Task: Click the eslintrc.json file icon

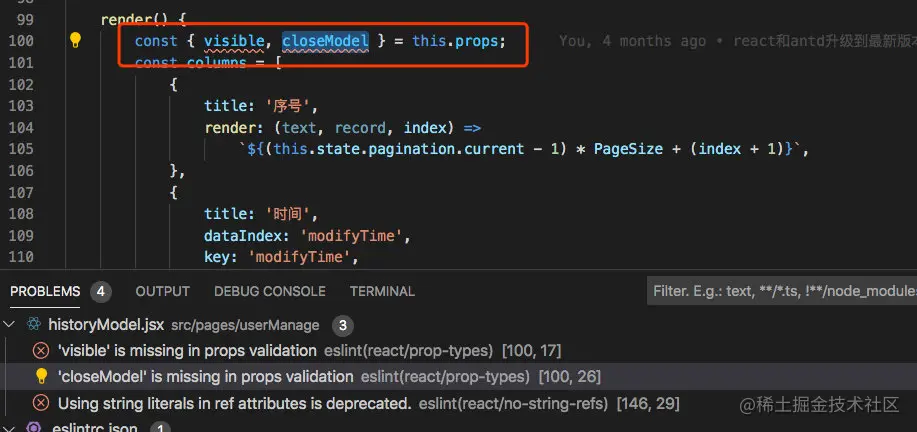Action: point(34,428)
